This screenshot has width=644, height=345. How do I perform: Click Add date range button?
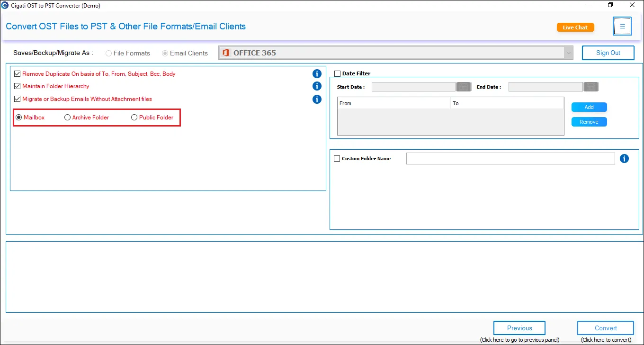[x=589, y=107]
